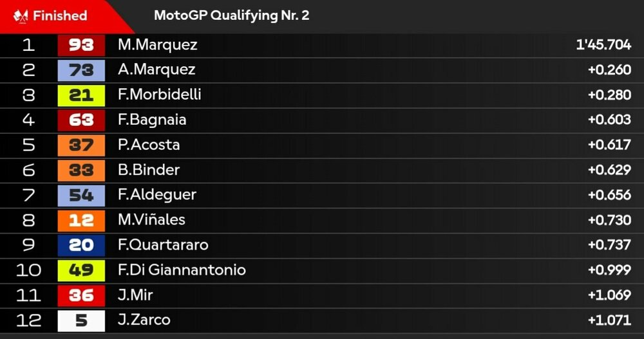This screenshot has width=644, height=339.
Task: Click the dark blue 20 badge
Action: [x=81, y=246]
